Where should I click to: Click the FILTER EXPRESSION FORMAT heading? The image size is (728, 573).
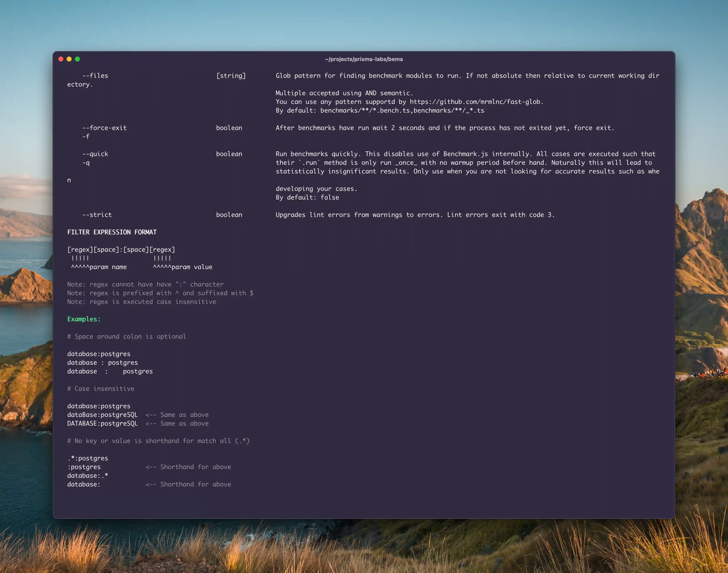[112, 232]
